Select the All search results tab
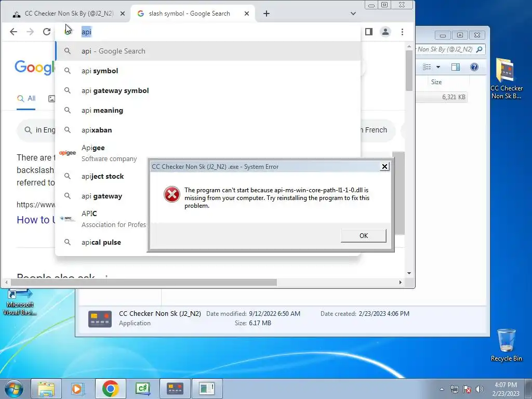Image resolution: width=532 pixels, height=399 pixels. click(26, 99)
